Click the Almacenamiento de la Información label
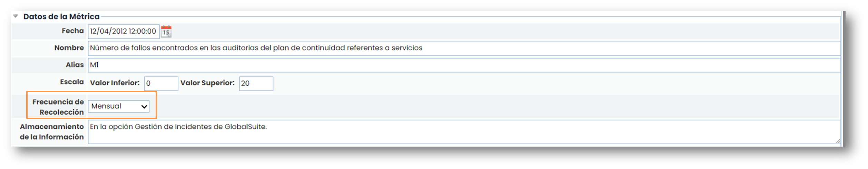This screenshot has height=169, width=868. [x=52, y=131]
